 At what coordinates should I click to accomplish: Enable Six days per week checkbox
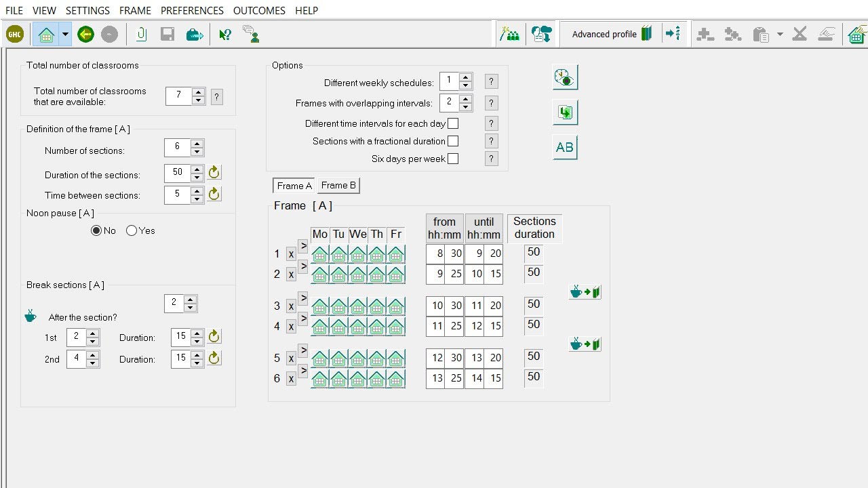(453, 159)
